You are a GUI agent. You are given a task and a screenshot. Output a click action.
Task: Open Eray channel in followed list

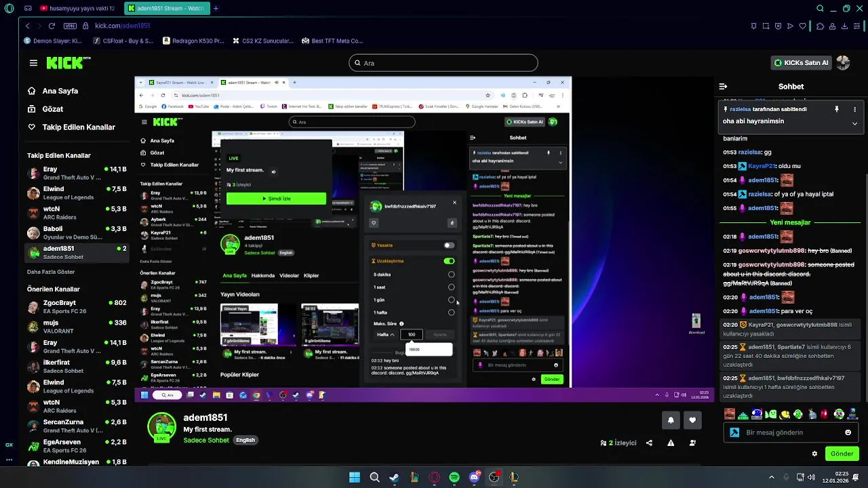[77, 174]
